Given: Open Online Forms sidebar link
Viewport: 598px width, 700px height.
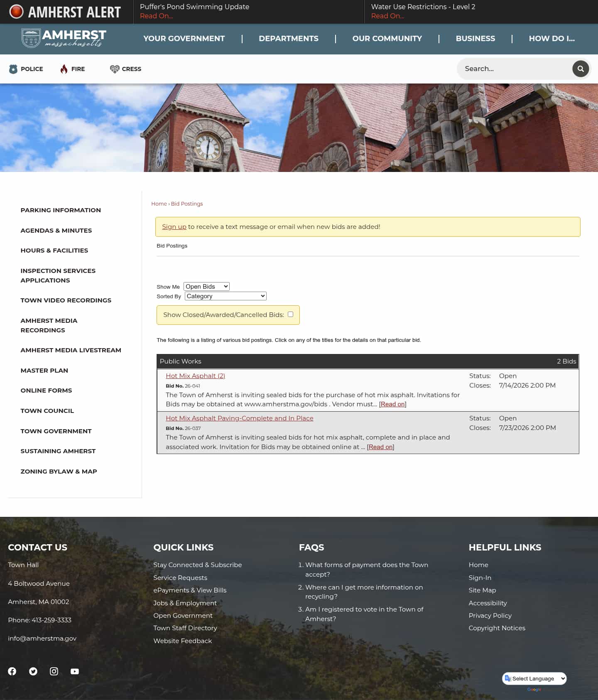Looking at the screenshot, I should point(47,391).
